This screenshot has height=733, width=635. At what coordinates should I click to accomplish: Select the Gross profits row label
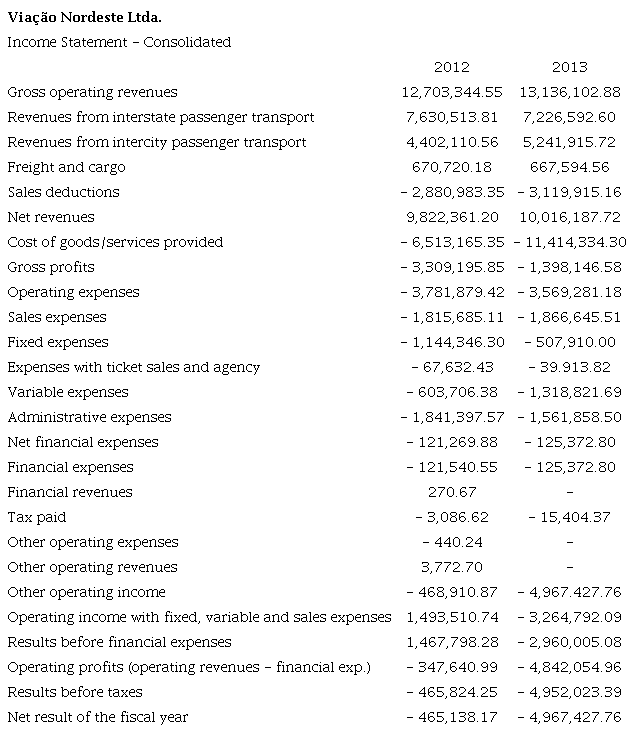pyautogui.click(x=51, y=267)
